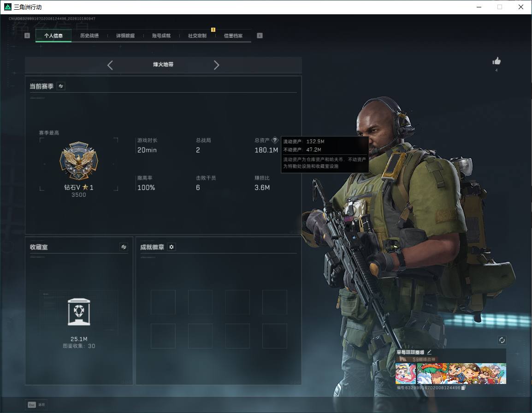Screen dimensions: 532x413
Task: Click the 图鉴收集 count text
Action: tap(79, 346)
